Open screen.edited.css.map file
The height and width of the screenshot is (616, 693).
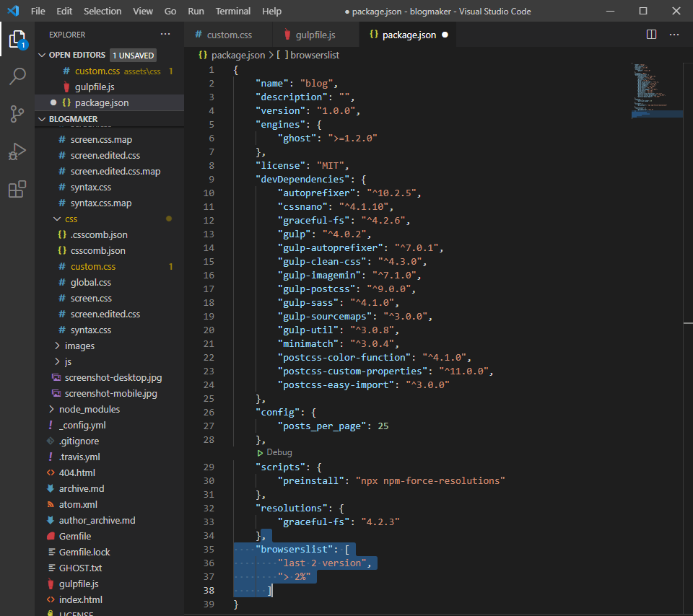(x=110, y=172)
